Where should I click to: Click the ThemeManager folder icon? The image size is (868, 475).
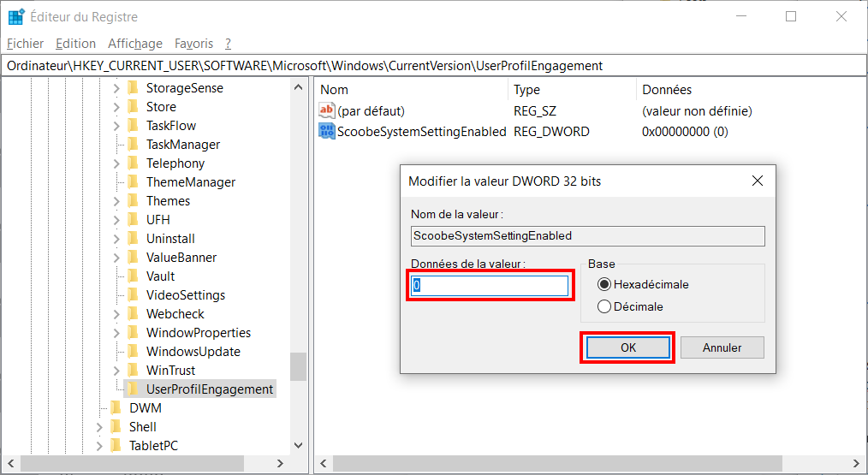(133, 182)
